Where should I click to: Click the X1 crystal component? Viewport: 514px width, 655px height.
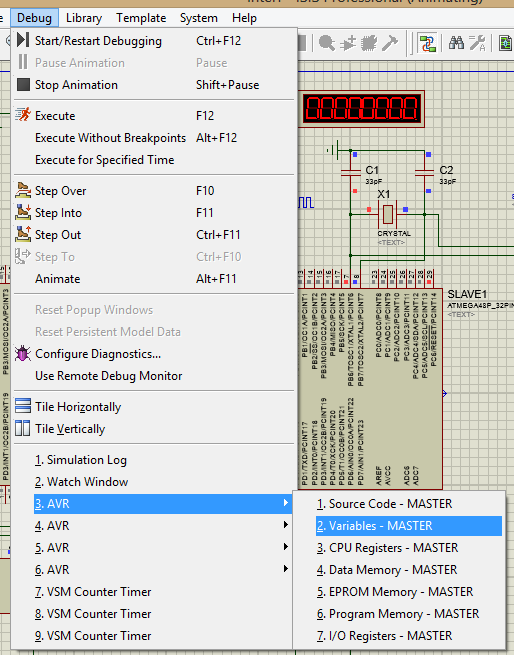pos(388,214)
